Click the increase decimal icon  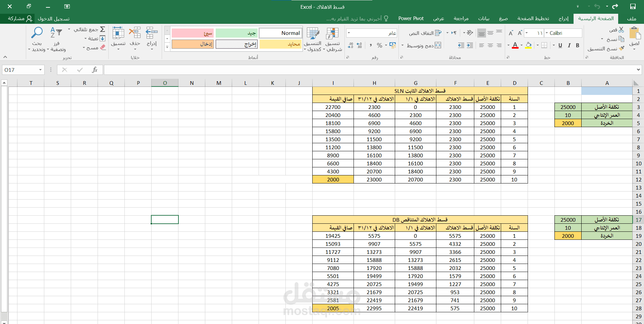point(359,45)
